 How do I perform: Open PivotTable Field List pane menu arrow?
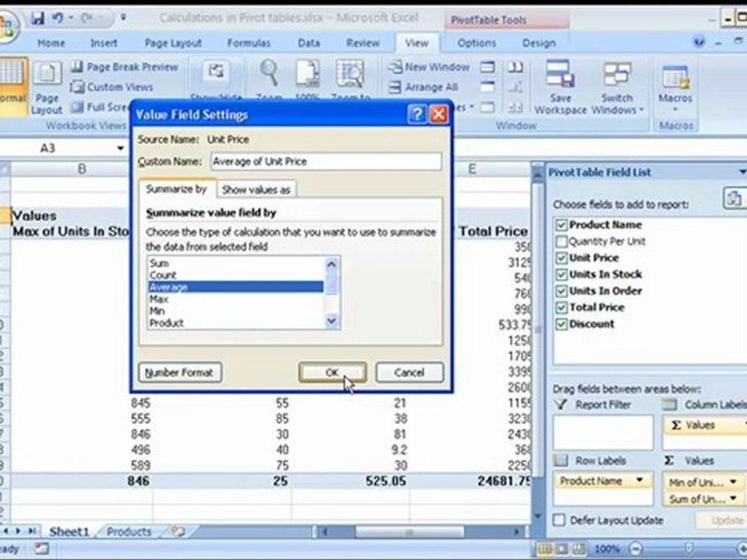click(x=742, y=172)
